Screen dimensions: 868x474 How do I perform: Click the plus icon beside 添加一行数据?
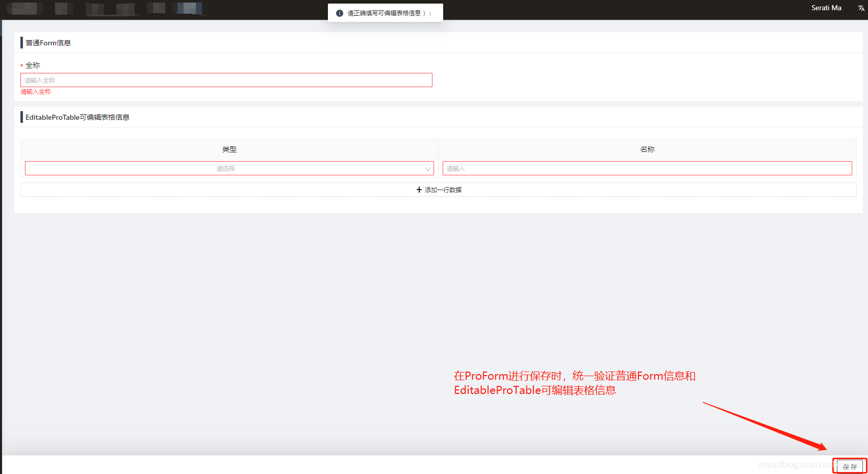(419, 189)
